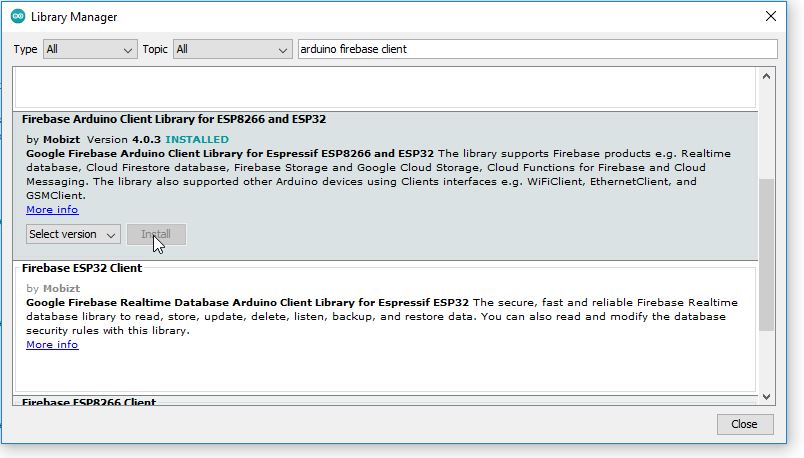The width and height of the screenshot is (804, 458).
Task: Click the INSTALLED status label
Action: click(x=197, y=140)
